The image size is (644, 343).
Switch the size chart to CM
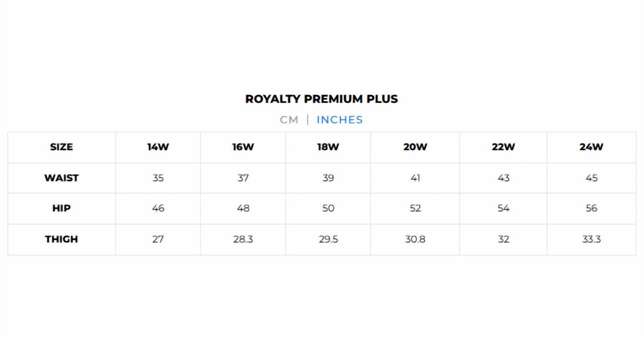289,120
